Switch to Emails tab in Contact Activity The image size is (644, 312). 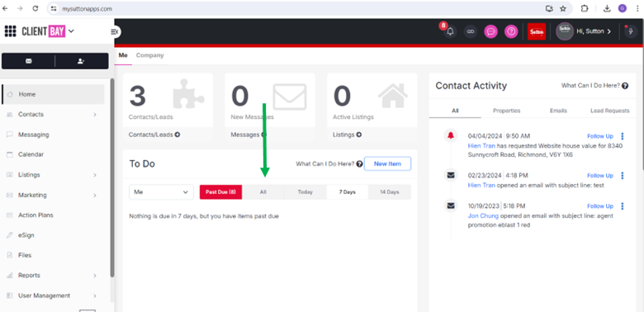[x=559, y=111]
